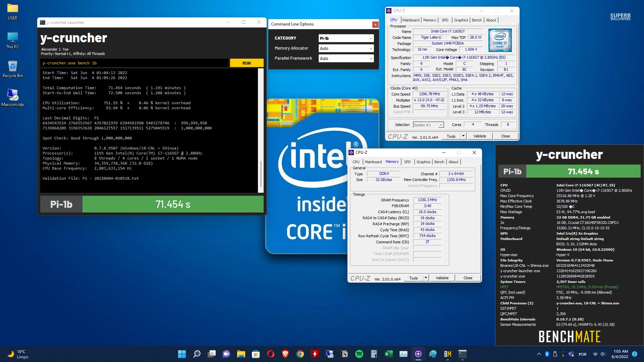Viewport: 644px width, 362px height.
Task: Open Tools dropdown arrow in Memory CPU-Z window
Action: [426, 278]
